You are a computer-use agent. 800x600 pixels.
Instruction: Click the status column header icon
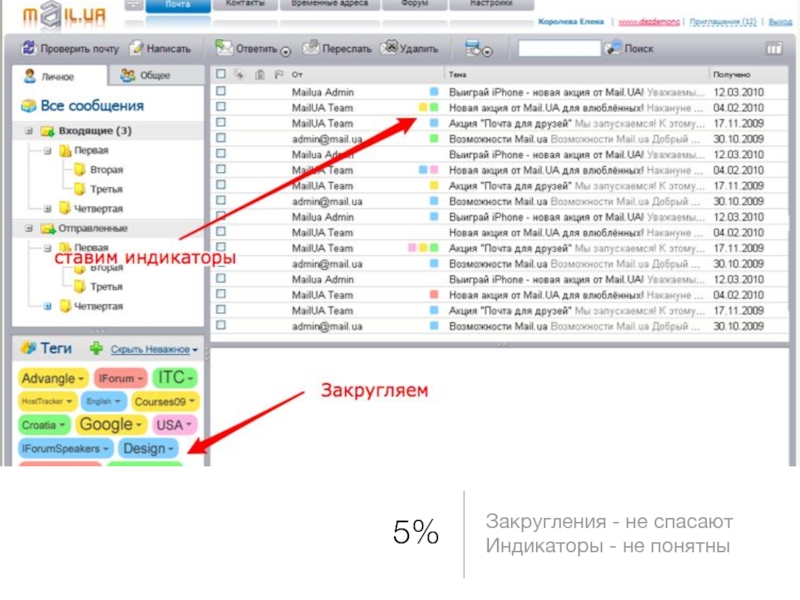point(239,74)
